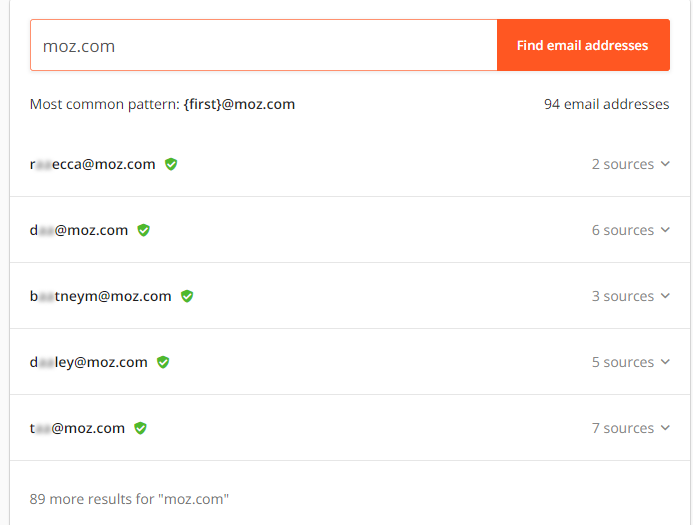Click the 94 email addresses count
The height and width of the screenshot is (525, 693).
606,104
